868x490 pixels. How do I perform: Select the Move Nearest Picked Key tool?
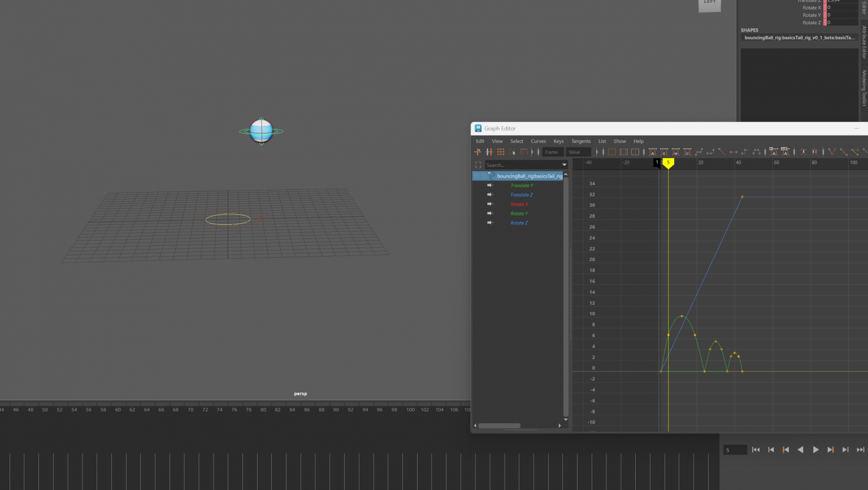click(478, 152)
